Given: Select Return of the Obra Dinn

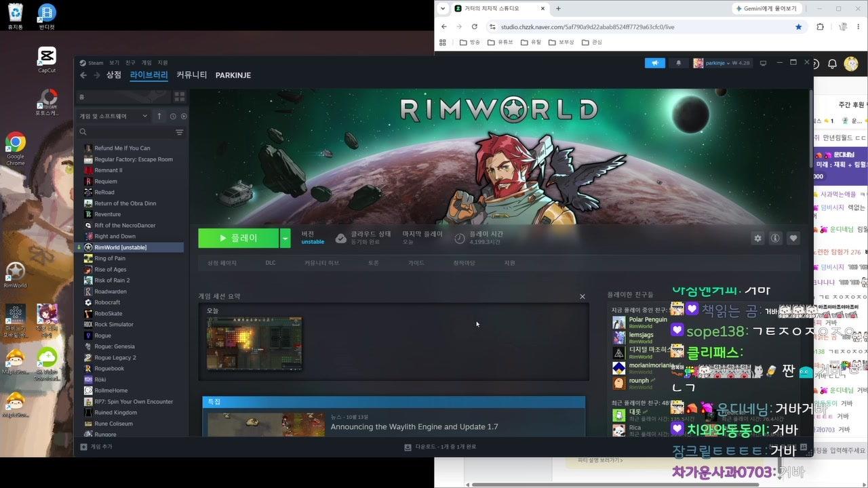Looking at the screenshot, I should tap(125, 203).
